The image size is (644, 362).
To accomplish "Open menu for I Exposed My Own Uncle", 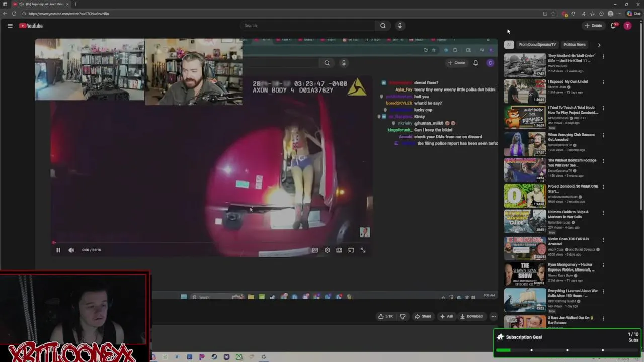I will pyautogui.click(x=603, y=82).
